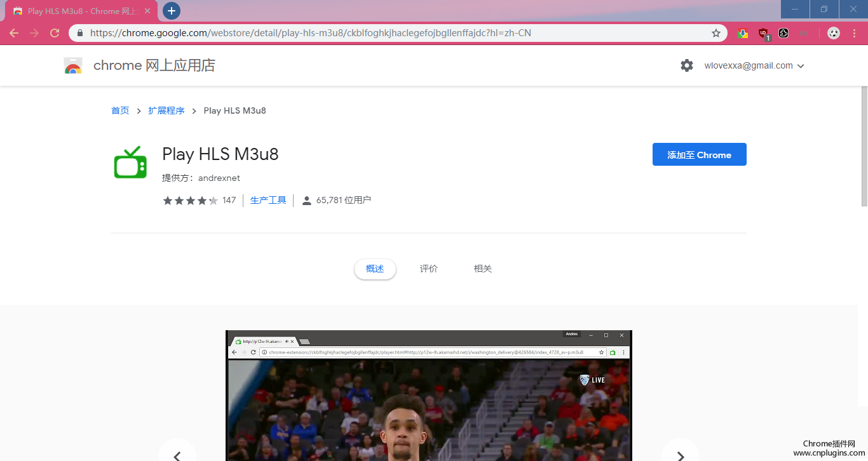Image resolution: width=868 pixels, height=461 pixels.
Task: Click the forward navigation arrow
Action: pyautogui.click(x=34, y=33)
